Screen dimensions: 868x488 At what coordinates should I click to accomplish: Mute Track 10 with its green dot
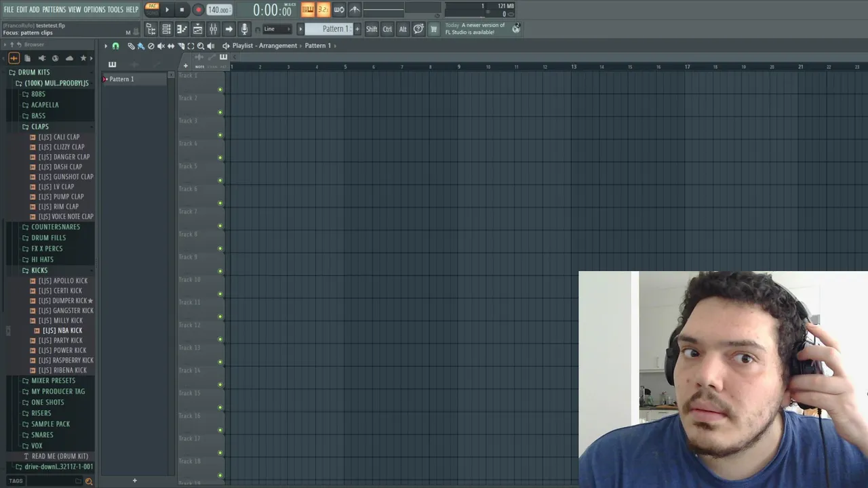[x=220, y=293]
